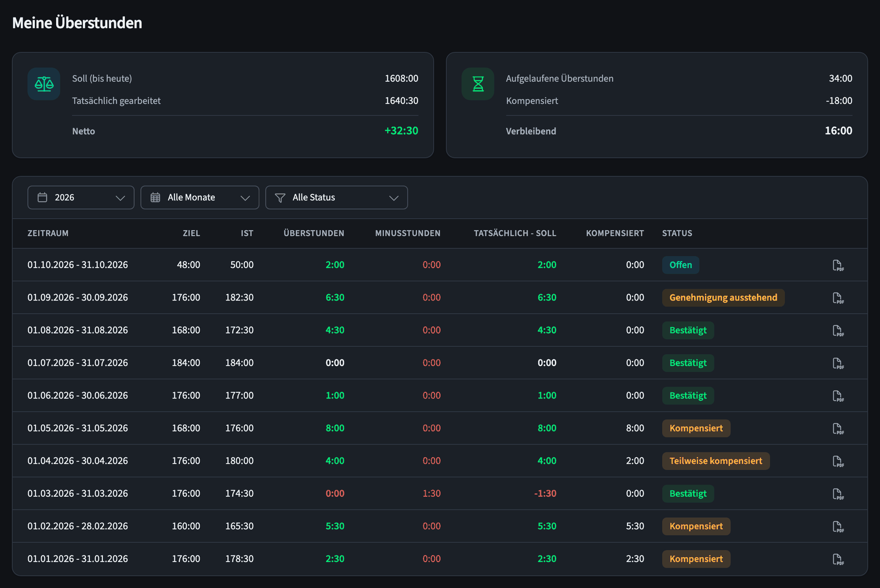This screenshot has height=588, width=880.
Task: Download PDF for October 2026 row
Action: click(838, 265)
